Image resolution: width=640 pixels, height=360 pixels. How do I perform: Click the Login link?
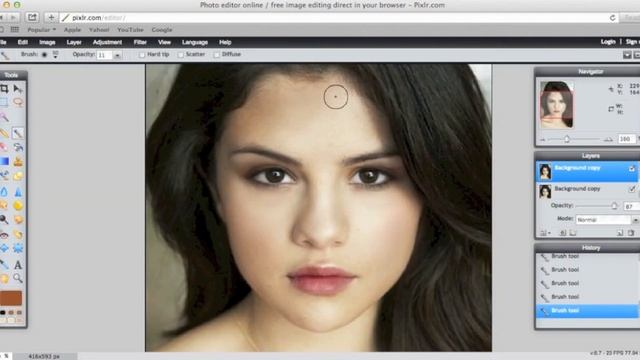[608, 42]
